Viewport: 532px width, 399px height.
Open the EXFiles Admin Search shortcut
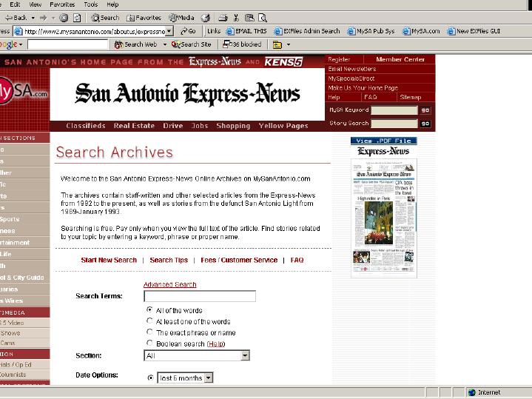(307, 31)
